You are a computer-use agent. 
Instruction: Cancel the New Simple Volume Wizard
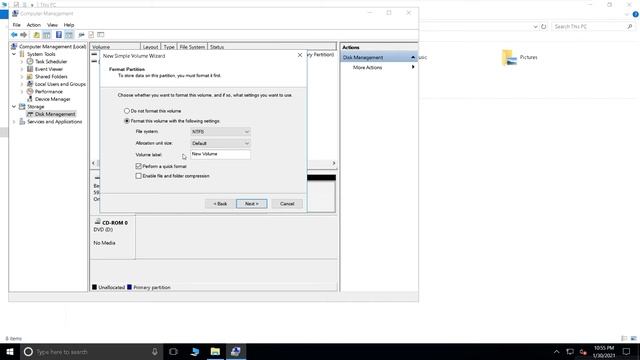[287, 204]
